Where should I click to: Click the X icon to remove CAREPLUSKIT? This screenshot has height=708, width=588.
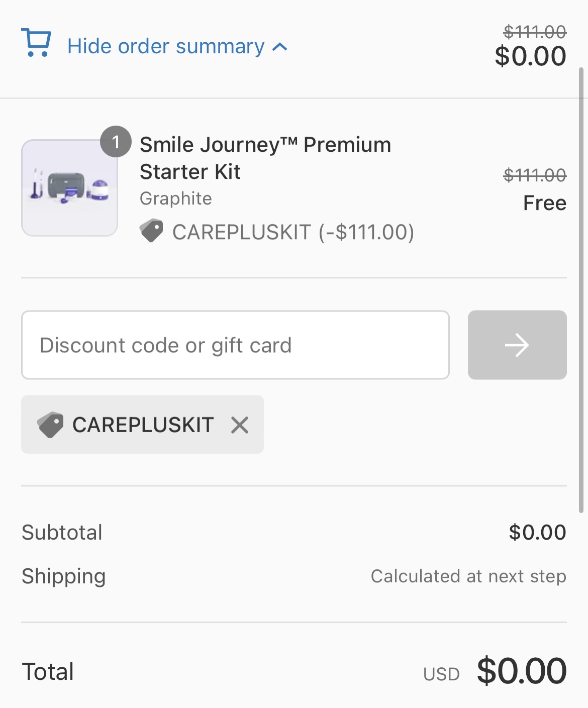(x=240, y=425)
